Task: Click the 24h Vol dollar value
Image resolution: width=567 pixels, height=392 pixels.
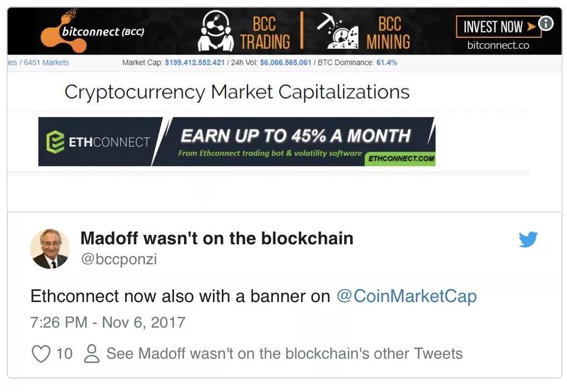Action: tap(285, 63)
